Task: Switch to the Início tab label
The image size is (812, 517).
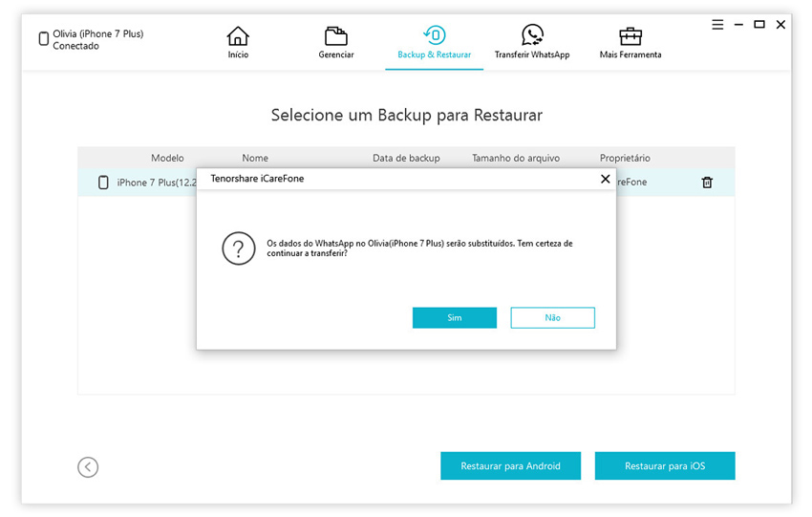Action: (x=238, y=54)
